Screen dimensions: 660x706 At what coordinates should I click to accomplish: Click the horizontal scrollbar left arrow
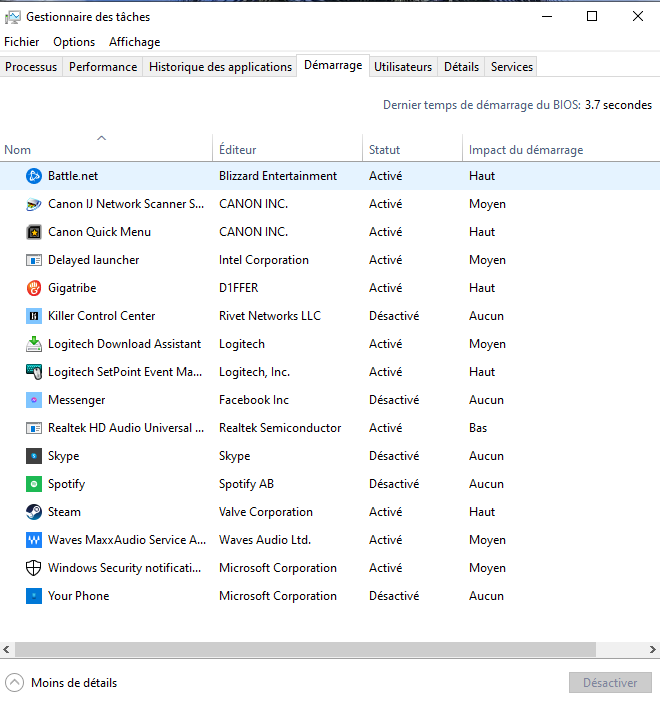[6, 649]
